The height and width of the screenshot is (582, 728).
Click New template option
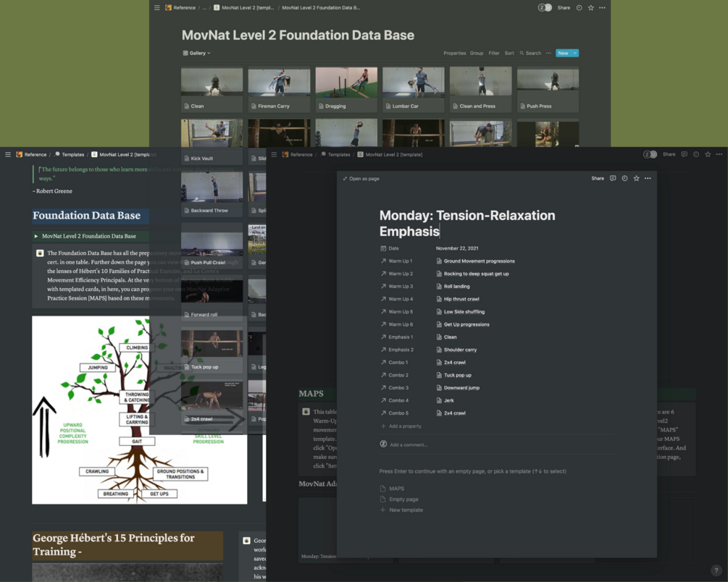coord(401,510)
